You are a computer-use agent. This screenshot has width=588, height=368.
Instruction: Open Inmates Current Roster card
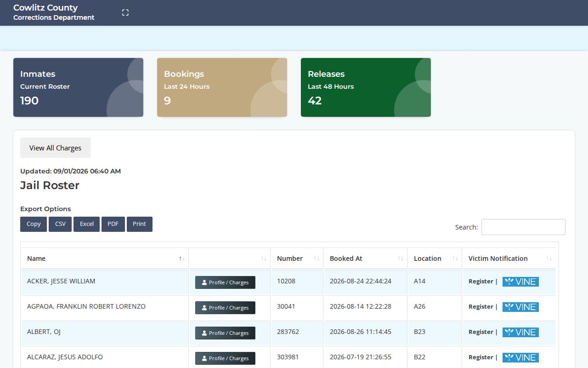(78, 87)
